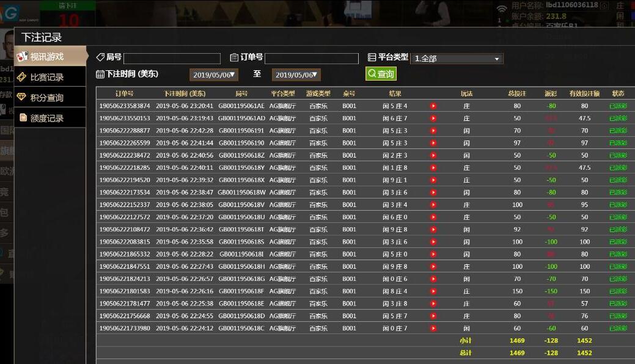The image size is (635, 364).
Task: Play replay for order 190506221847551
Action: (433, 266)
